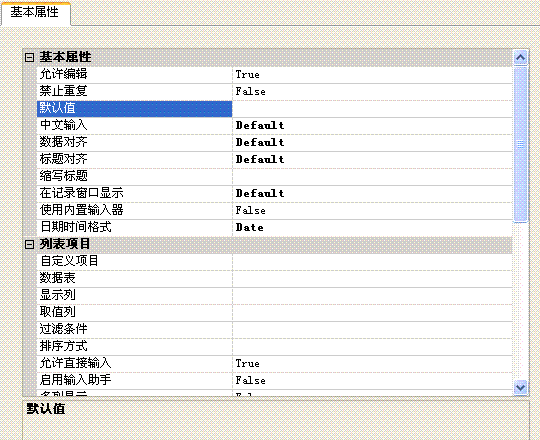Select the 数据表 property row
The height and width of the screenshot is (440, 540).
click(x=274, y=279)
